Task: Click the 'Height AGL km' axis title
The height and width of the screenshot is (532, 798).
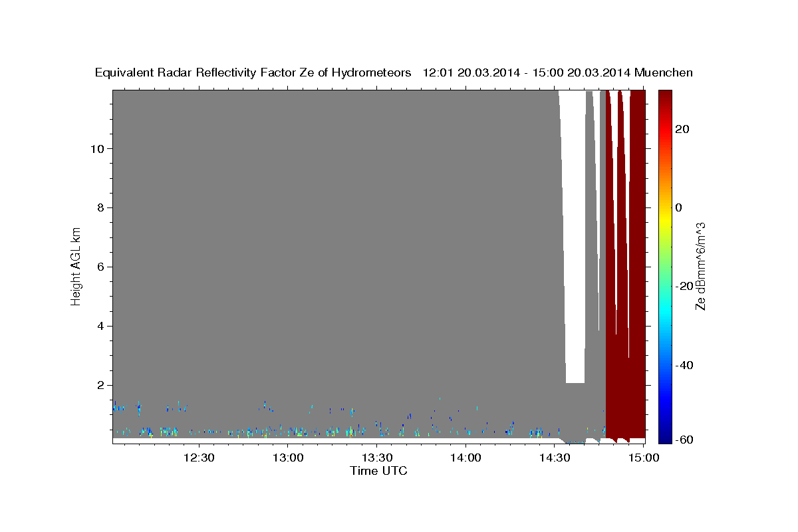Action: coord(76,266)
